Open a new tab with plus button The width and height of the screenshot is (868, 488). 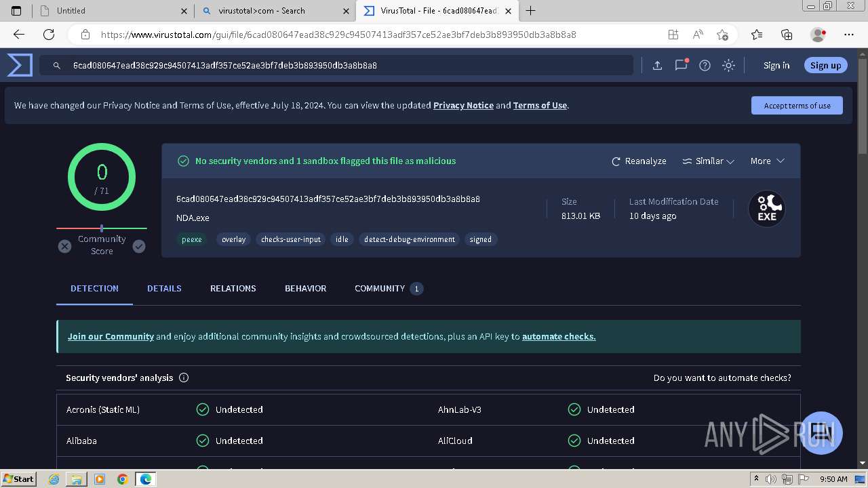click(530, 11)
